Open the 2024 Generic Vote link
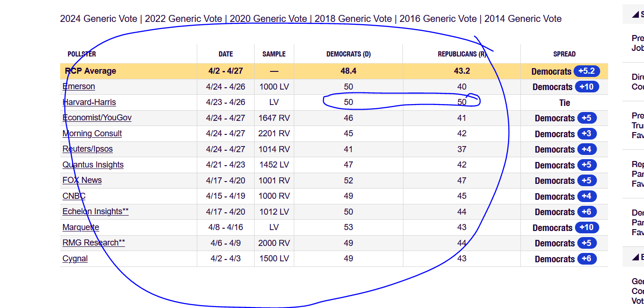 99,19
